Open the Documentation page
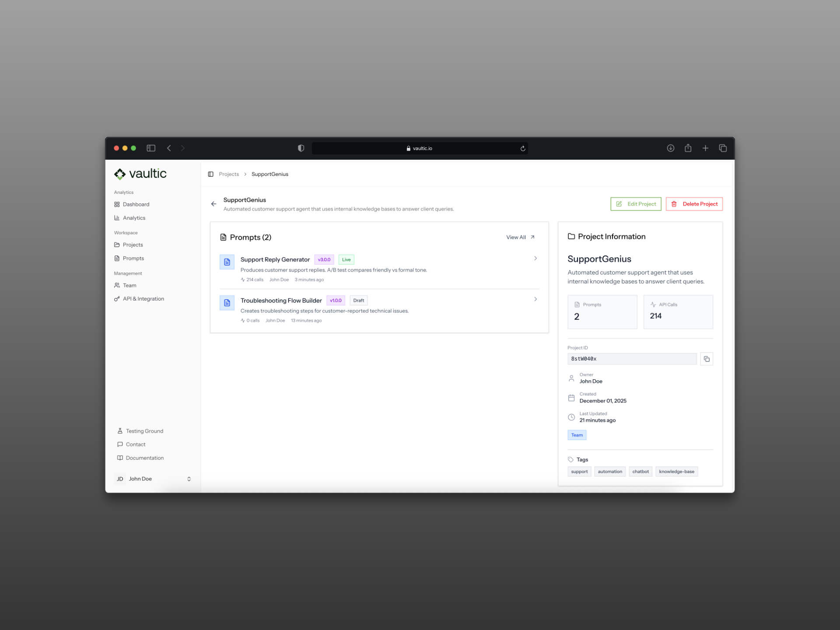This screenshot has height=630, width=840. click(x=144, y=458)
